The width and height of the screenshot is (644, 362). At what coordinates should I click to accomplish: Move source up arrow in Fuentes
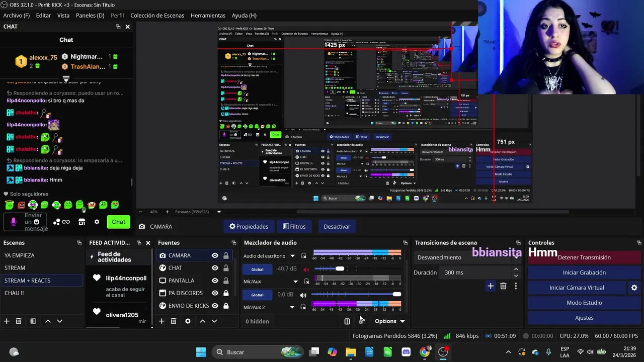click(x=202, y=321)
